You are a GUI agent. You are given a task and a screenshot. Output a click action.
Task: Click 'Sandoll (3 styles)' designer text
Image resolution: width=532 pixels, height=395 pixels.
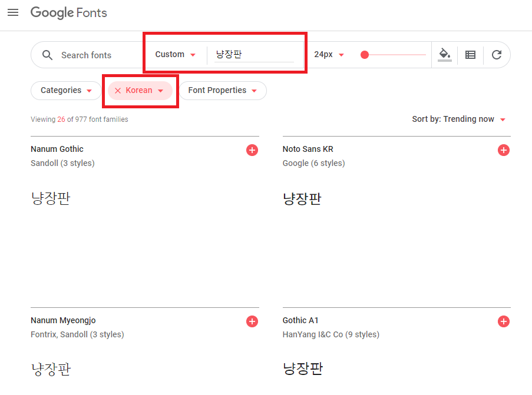point(62,163)
